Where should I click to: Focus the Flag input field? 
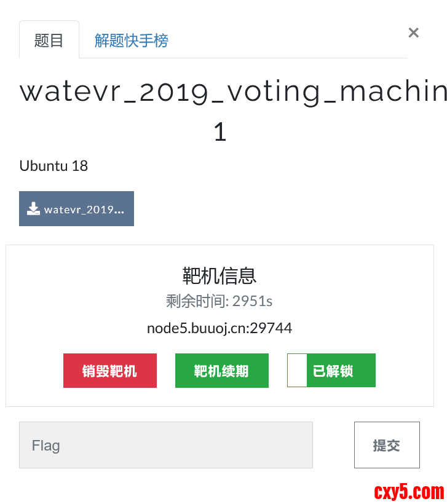tap(166, 445)
